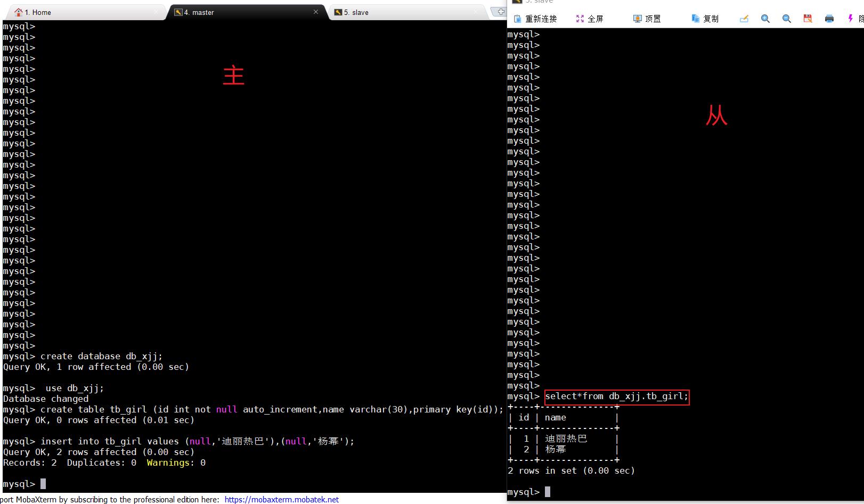Click the master terminal mysql prompt cursor
Viewport: 864px width, 504px height.
pos(43,484)
